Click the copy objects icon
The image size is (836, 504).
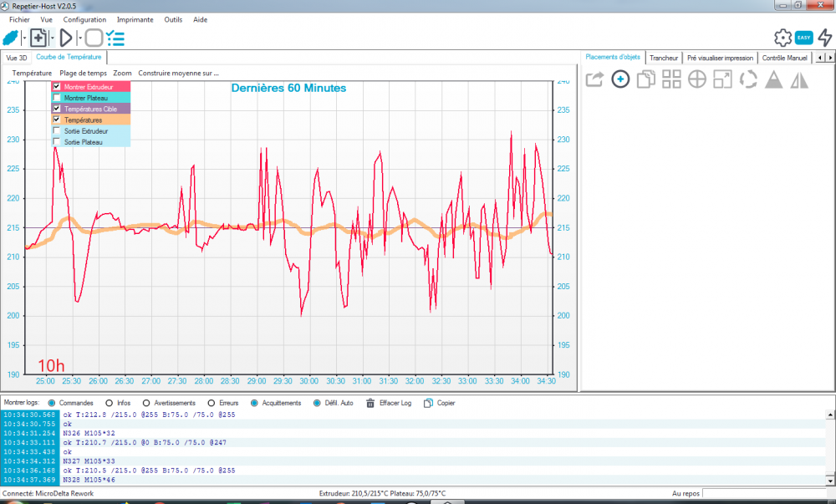click(x=645, y=79)
